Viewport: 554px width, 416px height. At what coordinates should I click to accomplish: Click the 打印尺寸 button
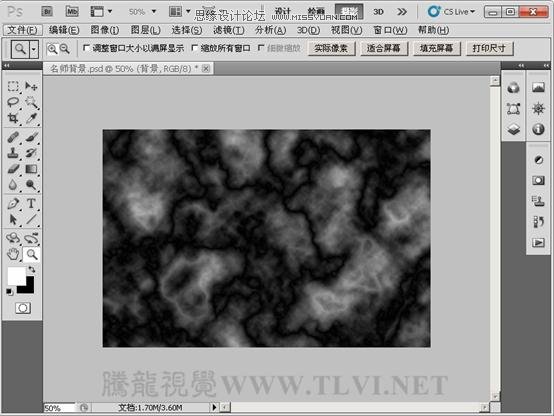point(490,48)
